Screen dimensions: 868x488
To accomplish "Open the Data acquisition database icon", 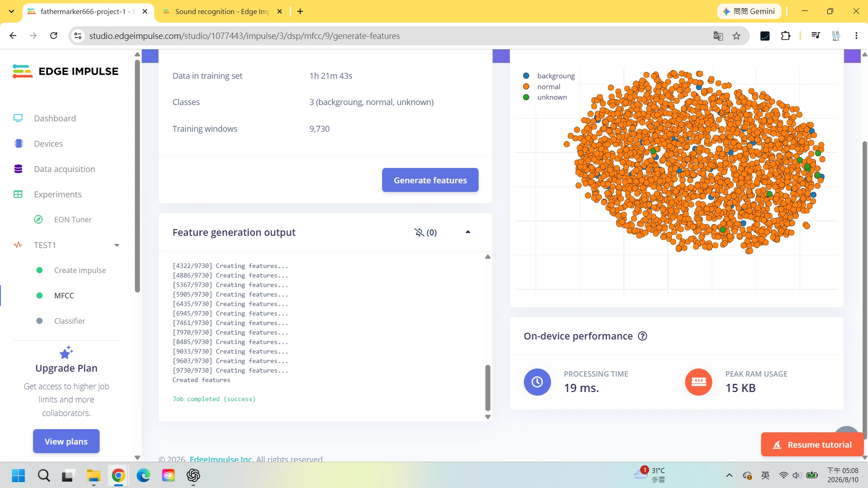I will click(x=18, y=169).
